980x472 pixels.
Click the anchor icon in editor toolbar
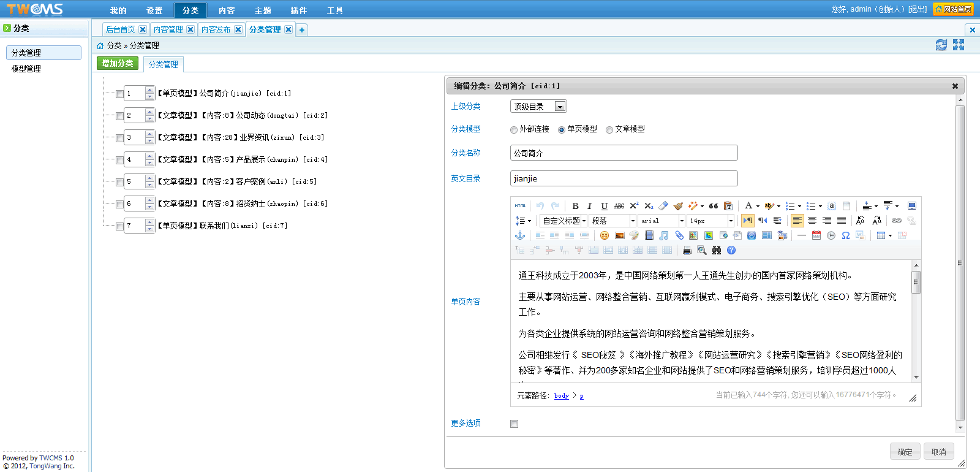[520, 235]
